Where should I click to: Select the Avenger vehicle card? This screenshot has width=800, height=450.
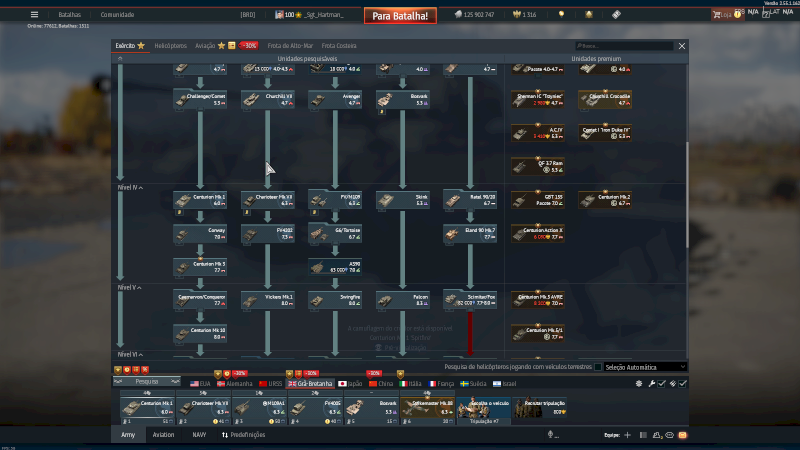click(x=335, y=99)
